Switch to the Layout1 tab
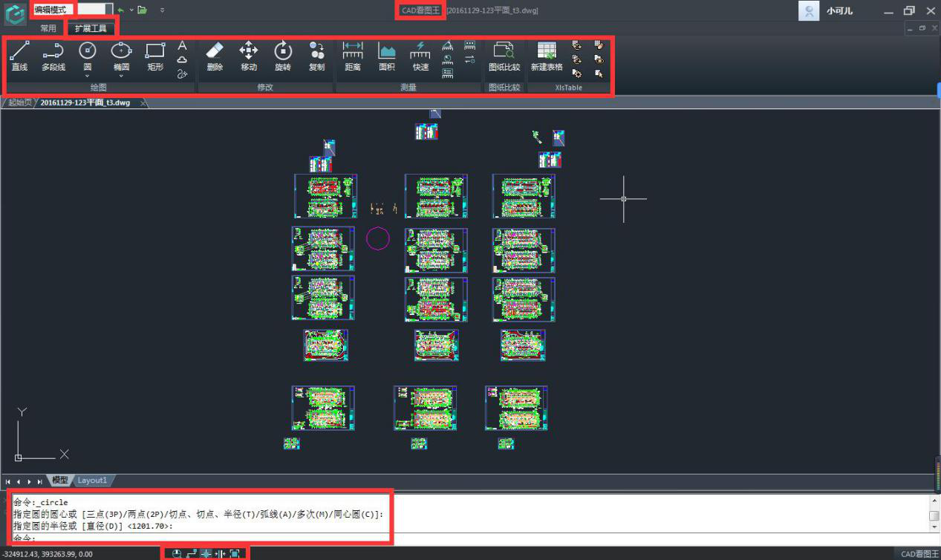This screenshot has height=560, width=941. pyautogui.click(x=93, y=481)
